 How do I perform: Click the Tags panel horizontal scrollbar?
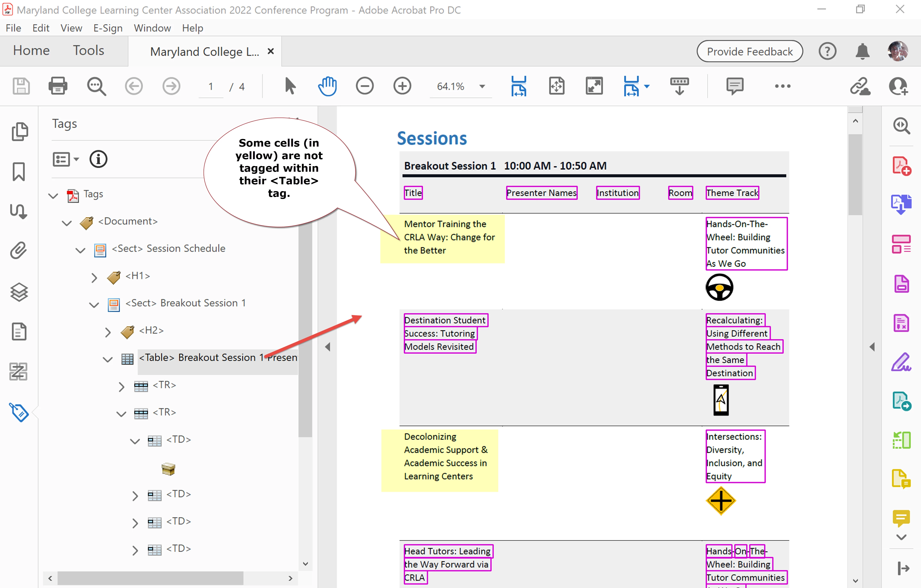pyautogui.click(x=150, y=578)
